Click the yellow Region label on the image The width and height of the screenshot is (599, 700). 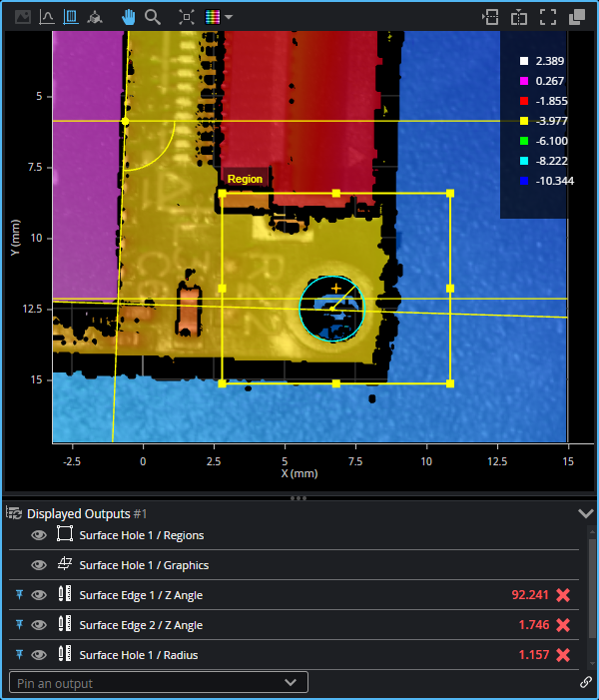[x=245, y=180]
